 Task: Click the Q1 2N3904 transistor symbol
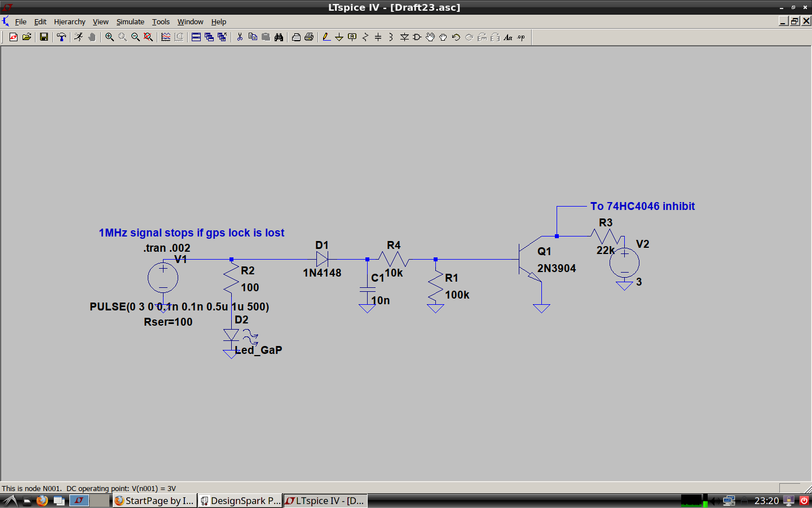(x=529, y=260)
